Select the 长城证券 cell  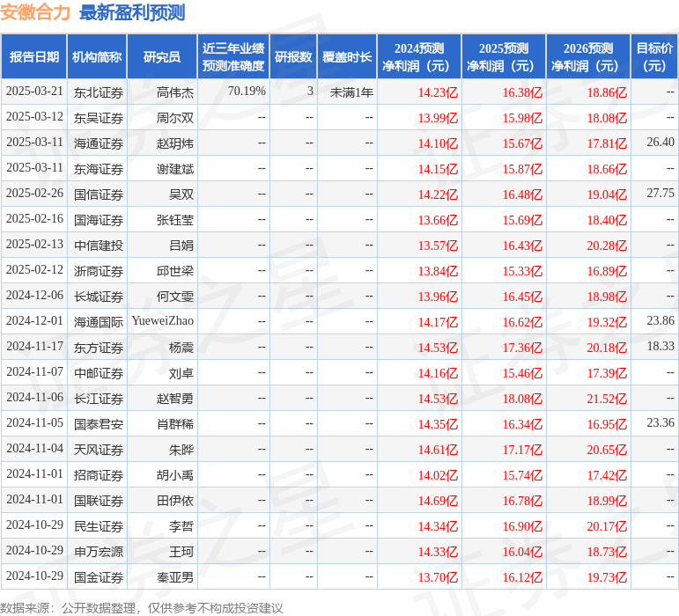coord(99,297)
